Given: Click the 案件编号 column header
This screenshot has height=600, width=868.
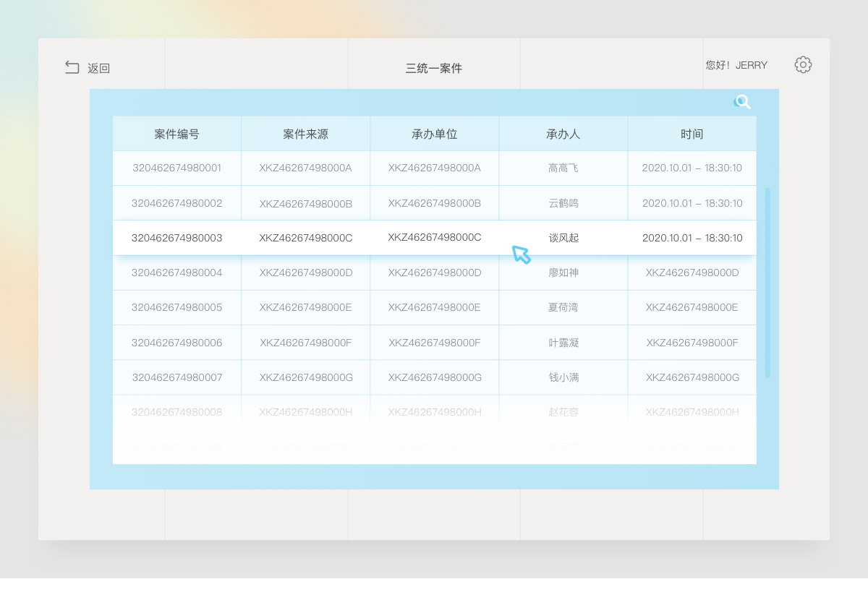Looking at the screenshot, I should coord(177,134).
